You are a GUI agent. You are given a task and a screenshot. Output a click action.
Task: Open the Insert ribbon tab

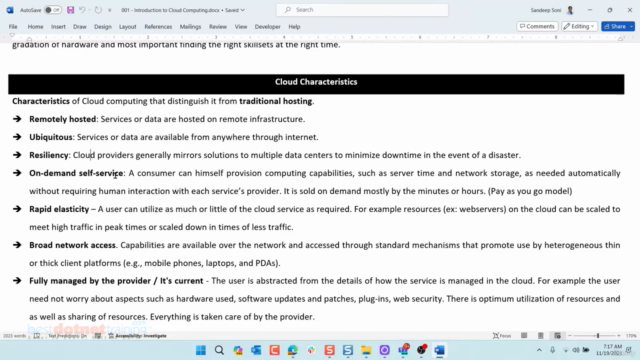58,27
